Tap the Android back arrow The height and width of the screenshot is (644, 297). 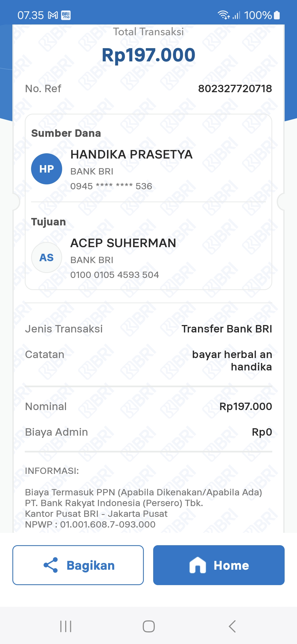(x=232, y=626)
